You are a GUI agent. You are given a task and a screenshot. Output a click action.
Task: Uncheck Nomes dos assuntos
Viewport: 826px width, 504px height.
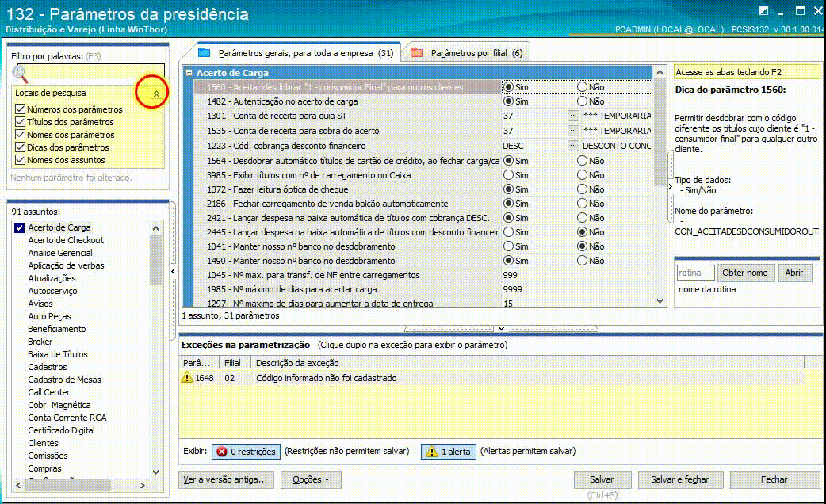[20, 160]
